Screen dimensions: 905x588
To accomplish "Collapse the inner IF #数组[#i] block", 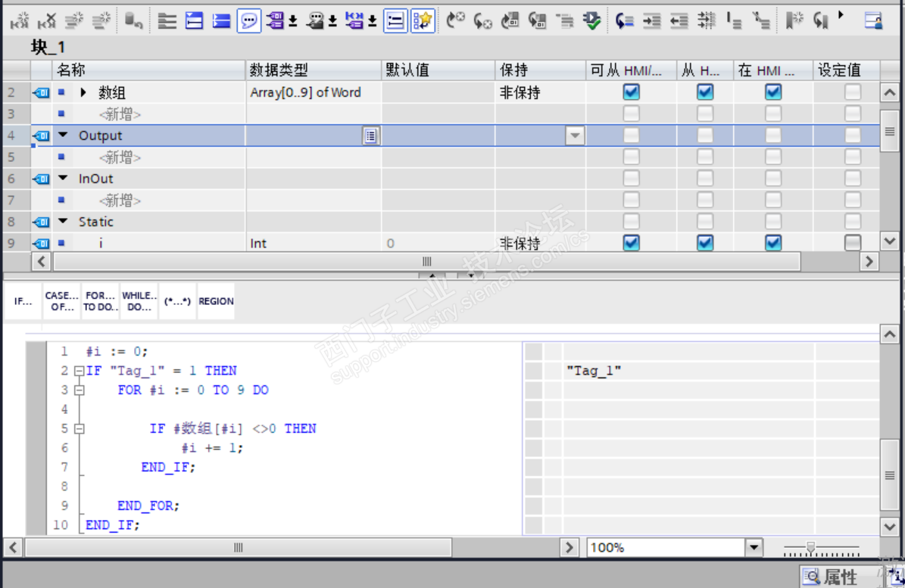I will click(80, 429).
